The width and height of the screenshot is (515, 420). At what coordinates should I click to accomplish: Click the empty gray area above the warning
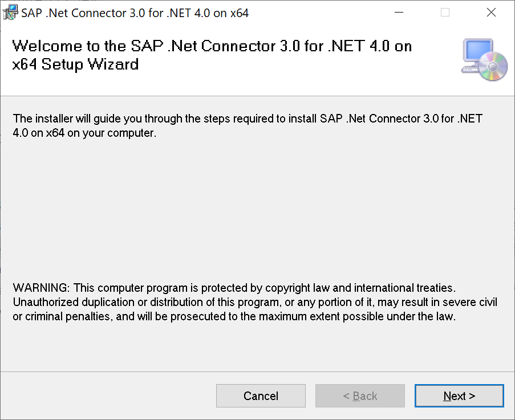pos(257,211)
